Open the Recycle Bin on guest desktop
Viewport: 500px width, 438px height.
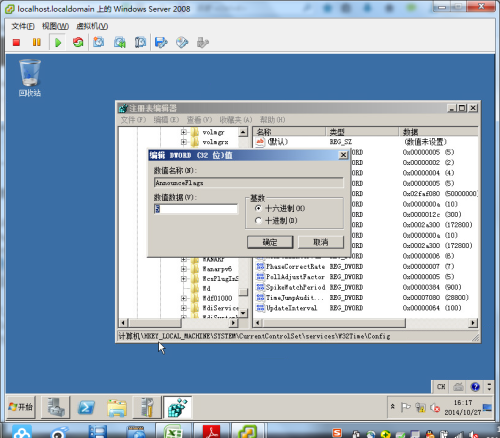coord(30,78)
